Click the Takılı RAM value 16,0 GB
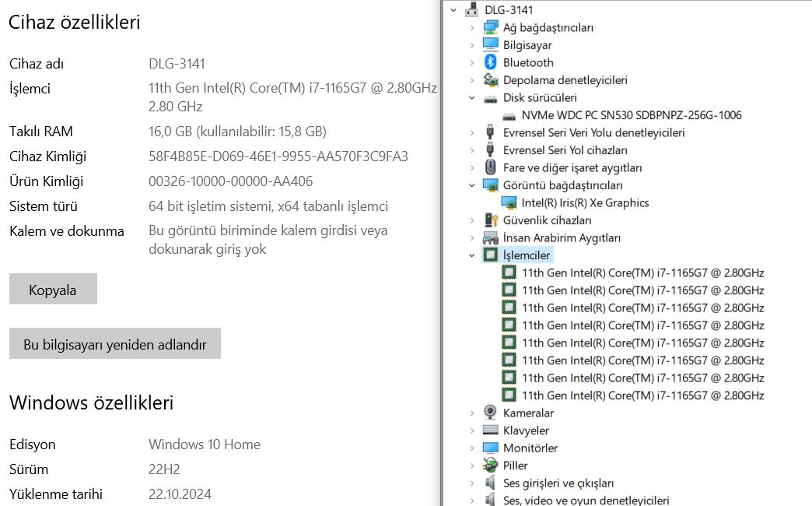The image size is (812, 506). [237, 132]
